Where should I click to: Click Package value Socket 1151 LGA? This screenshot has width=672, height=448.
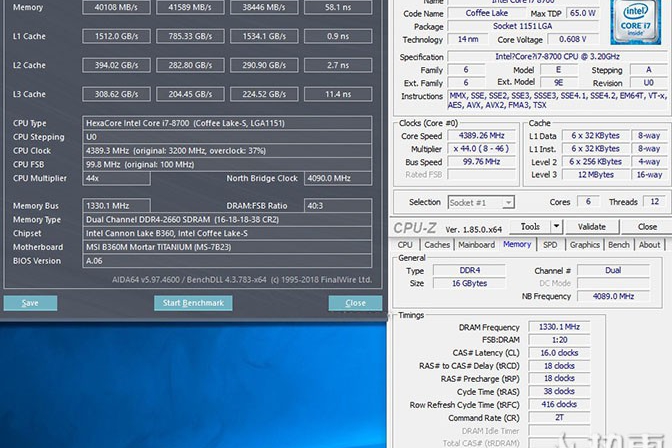(523, 26)
